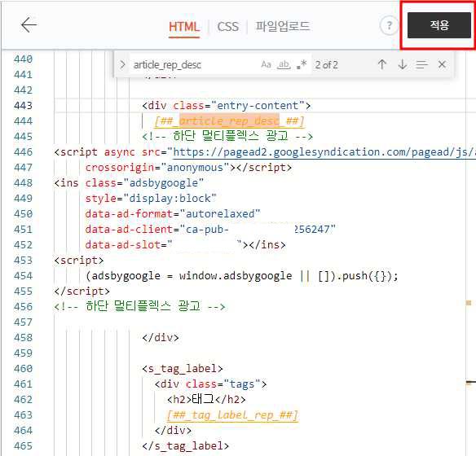Image resolution: width=476 pixels, height=456 pixels.
Task: Go back using the left arrow
Action: point(29,25)
